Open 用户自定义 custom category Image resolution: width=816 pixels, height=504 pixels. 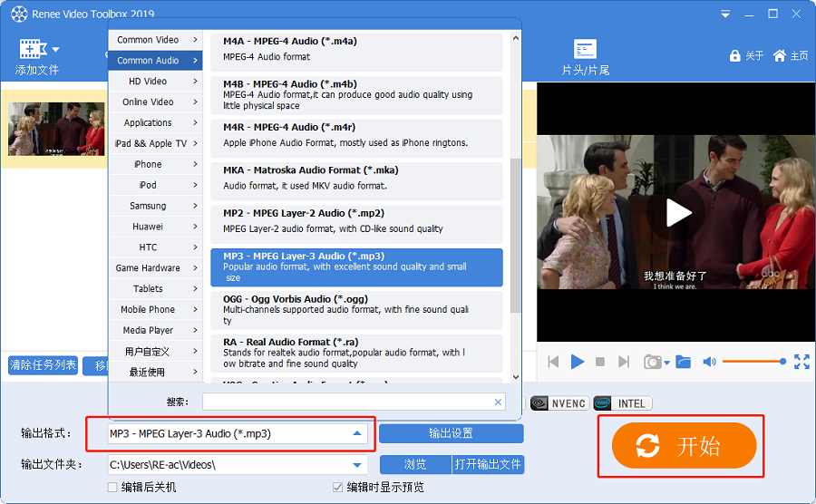click(x=155, y=352)
